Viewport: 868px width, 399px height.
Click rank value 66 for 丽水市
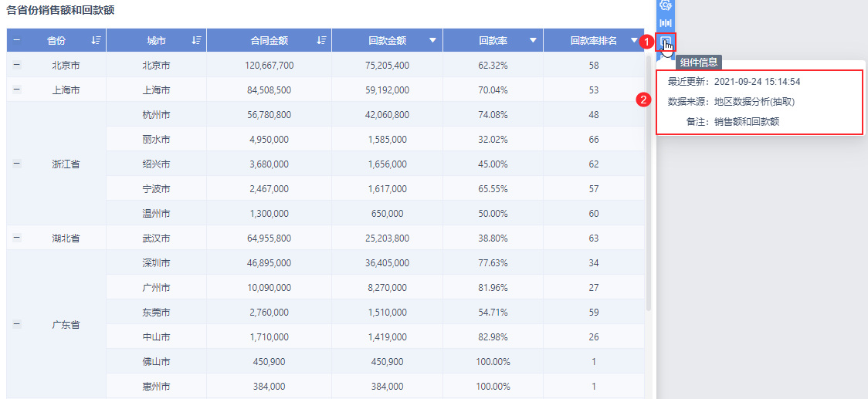tap(594, 140)
